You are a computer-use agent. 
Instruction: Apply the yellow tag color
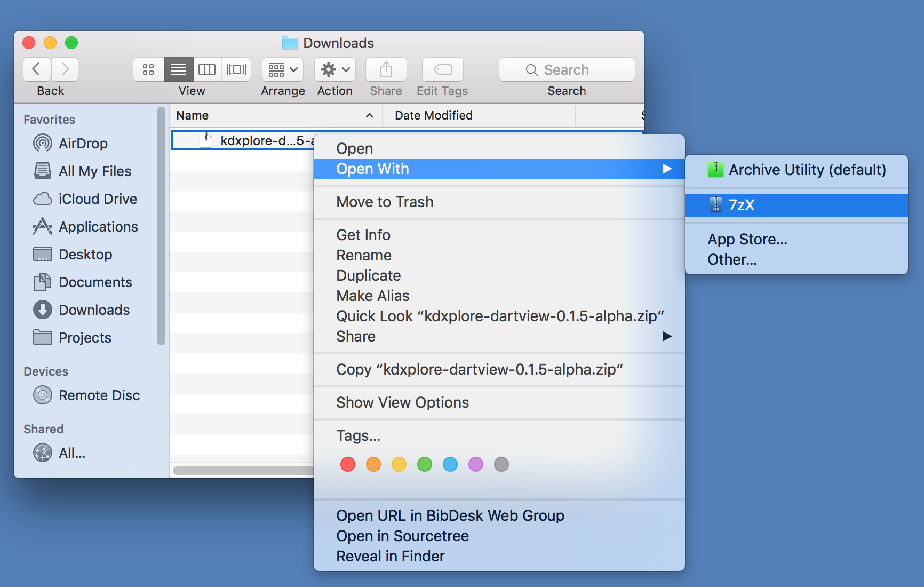(x=399, y=464)
